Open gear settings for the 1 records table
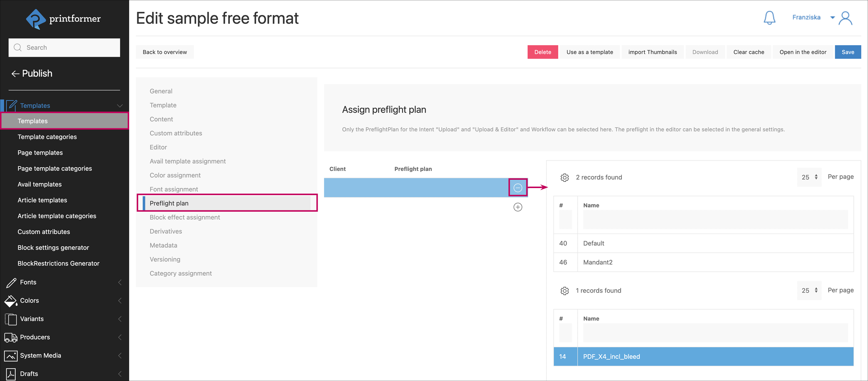The width and height of the screenshot is (868, 381). [x=564, y=291]
